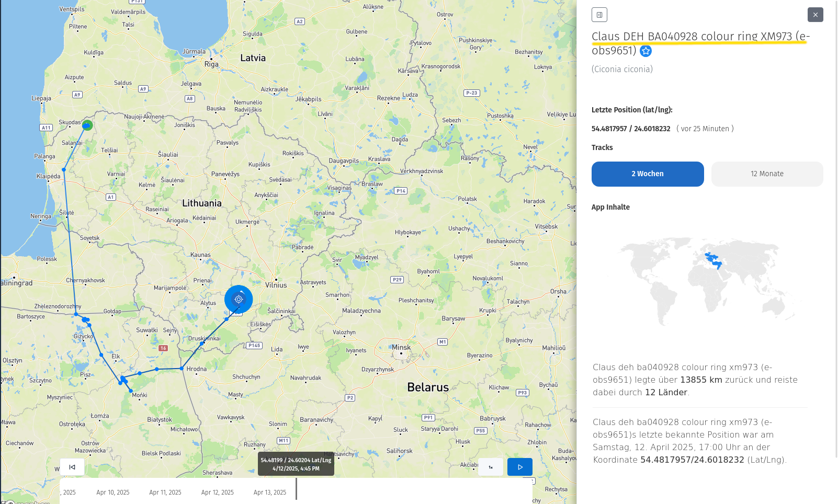Change playback speed via 1x button

pos(491,467)
